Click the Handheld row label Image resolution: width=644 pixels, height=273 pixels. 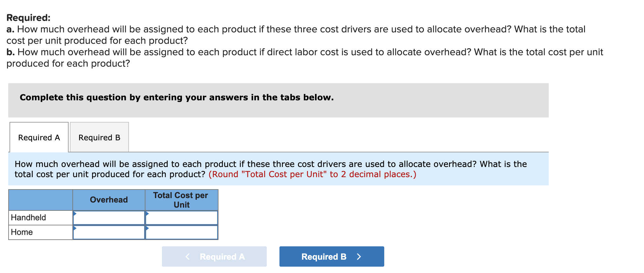click(29, 217)
